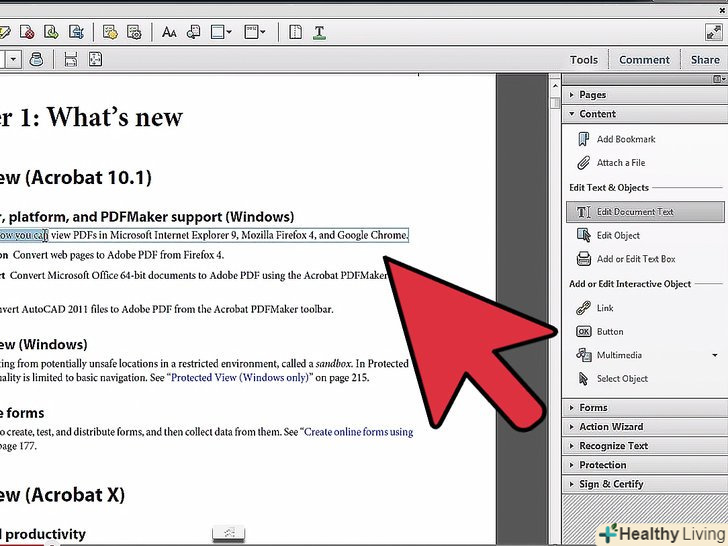The width and height of the screenshot is (728, 546).
Task: Follow the 'Protected View (Windows only)' link
Action: pos(240,377)
